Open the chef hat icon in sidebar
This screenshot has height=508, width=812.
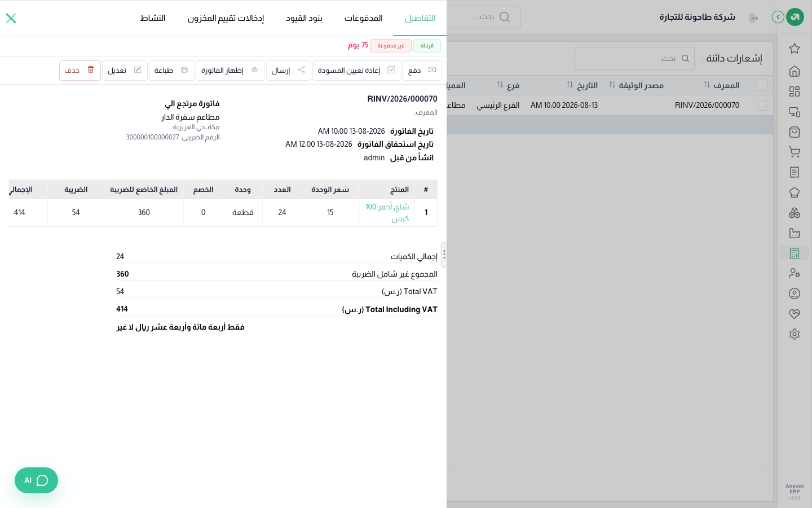coord(795,192)
